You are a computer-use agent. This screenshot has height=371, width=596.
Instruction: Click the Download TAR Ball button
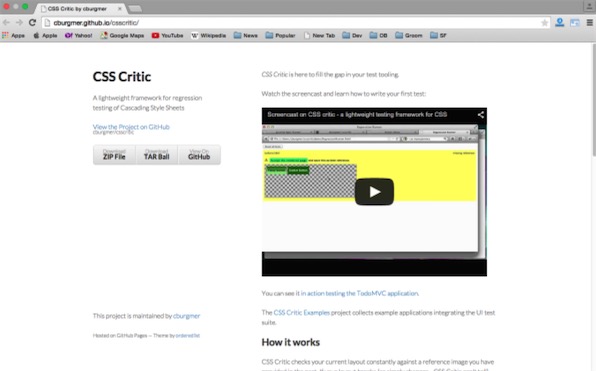[x=156, y=155]
